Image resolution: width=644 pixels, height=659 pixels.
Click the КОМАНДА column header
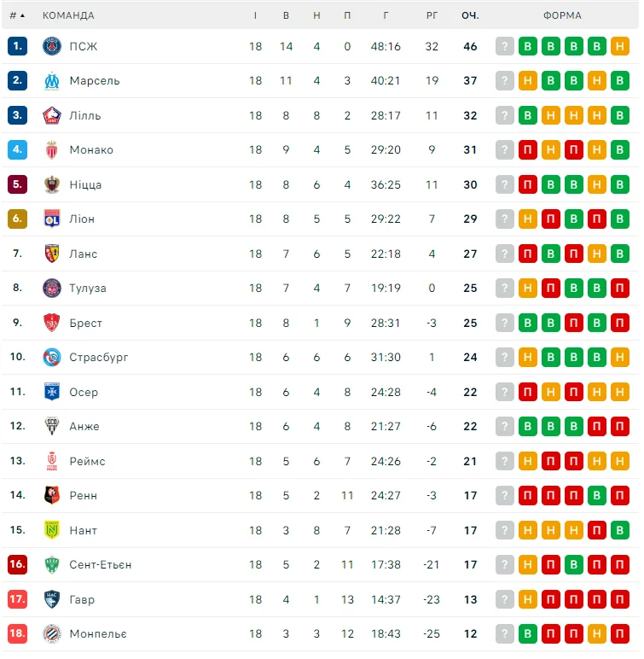[x=68, y=15]
